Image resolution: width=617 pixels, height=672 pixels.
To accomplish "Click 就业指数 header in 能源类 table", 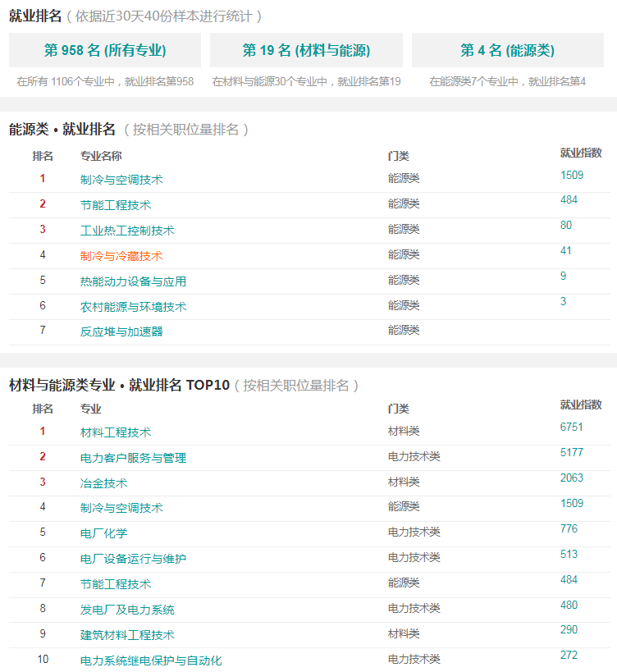I will (581, 153).
